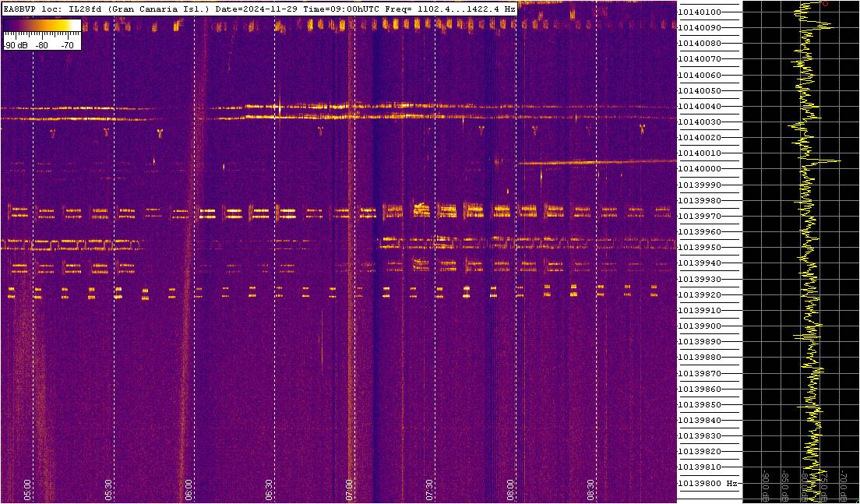Viewport: 860px width, 504px height.
Task: Click the 10139800 Hz frequency label
Action: click(x=707, y=484)
